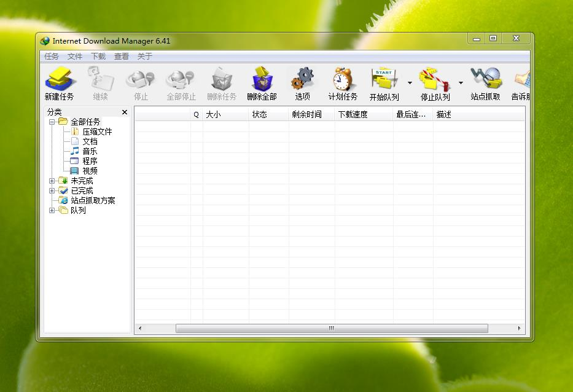The width and height of the screenshot is (573, 392).
Task: Minimize the Internet Download Manager window
Action: (x=477, y=38)
